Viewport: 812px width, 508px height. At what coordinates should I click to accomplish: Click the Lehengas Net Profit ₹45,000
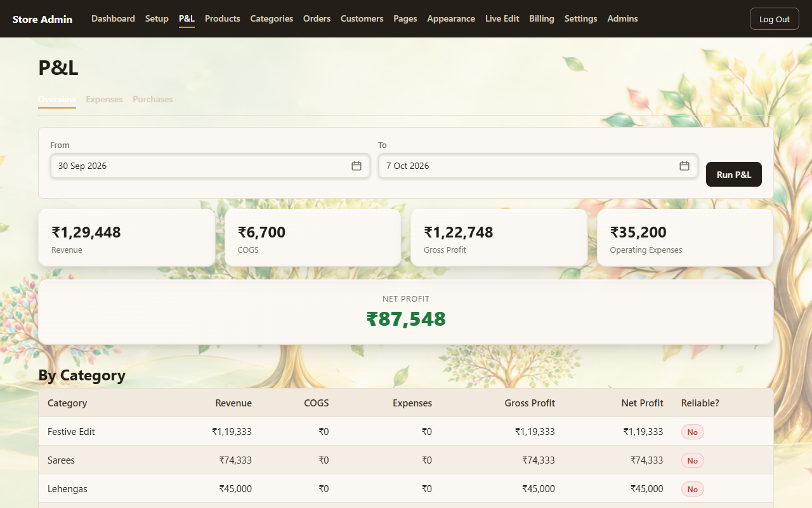click(647, 489)
